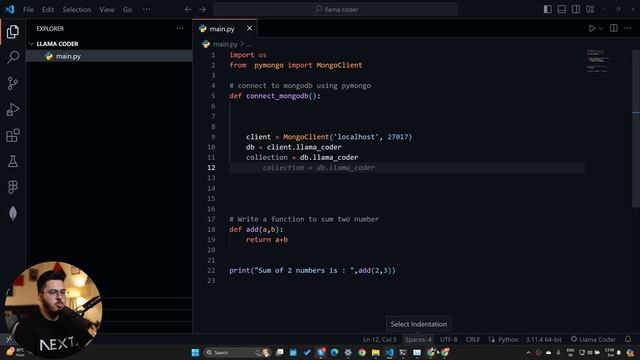Open the Search view in activity bar
The height and width of the screenshot is (360, 640).
pyautogui.click(x=13, y=57)
